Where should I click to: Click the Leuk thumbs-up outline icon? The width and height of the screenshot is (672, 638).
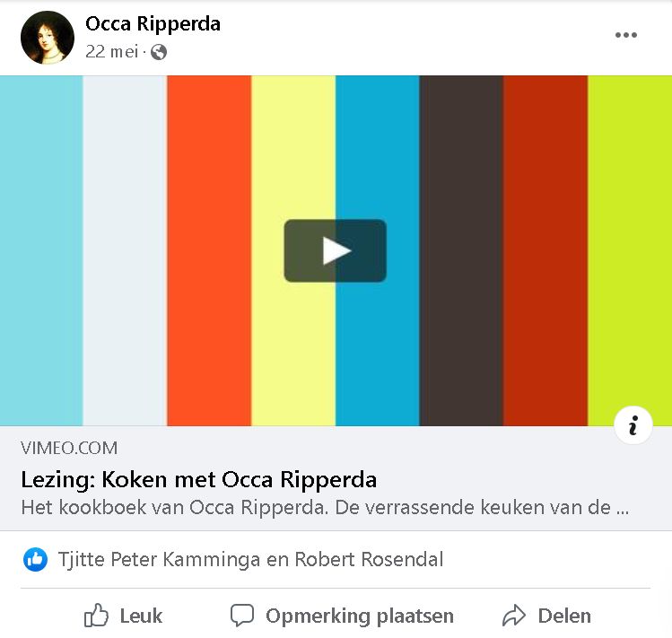tap(96, 616)
